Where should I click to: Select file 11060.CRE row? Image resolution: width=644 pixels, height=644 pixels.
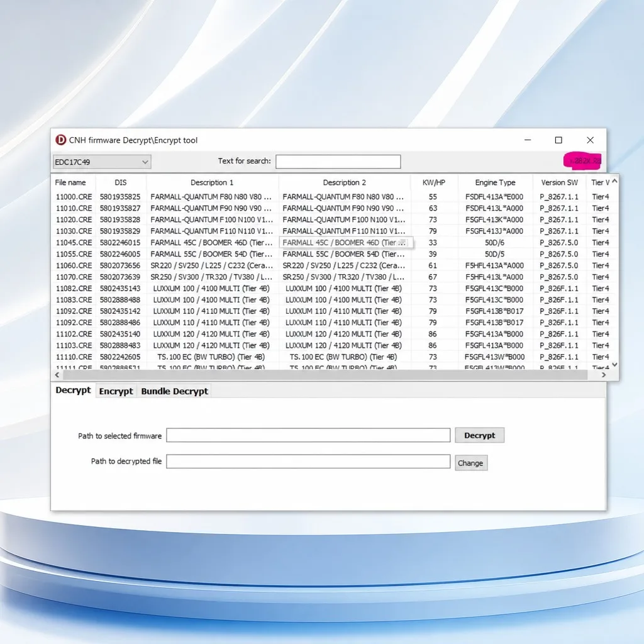click(331, 266)
